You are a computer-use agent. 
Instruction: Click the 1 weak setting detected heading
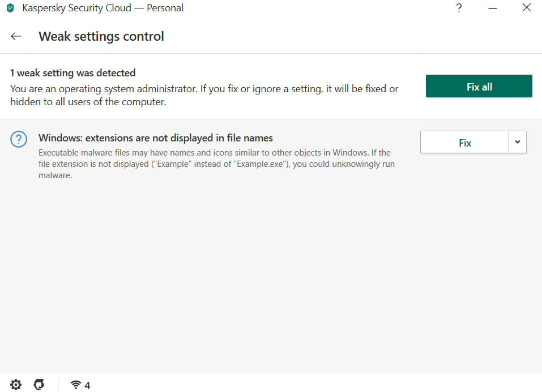(x=73, y=73)
